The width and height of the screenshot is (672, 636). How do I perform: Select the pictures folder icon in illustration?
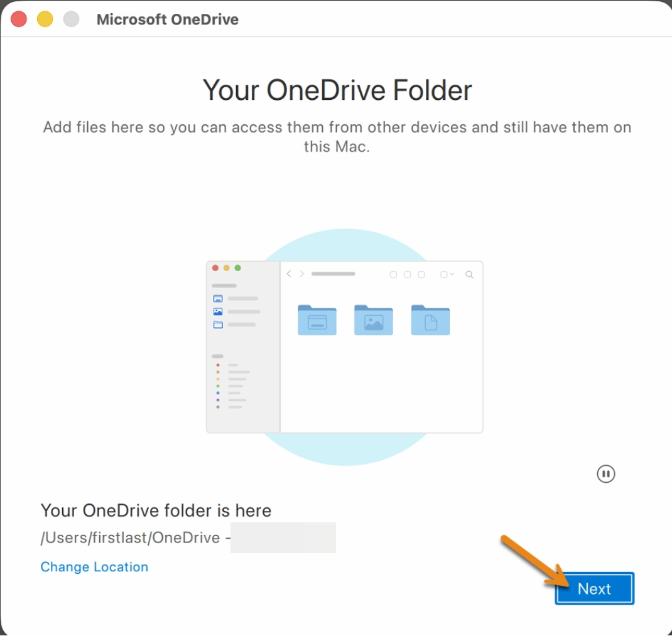pyautogui.click(x=373, y=320)
